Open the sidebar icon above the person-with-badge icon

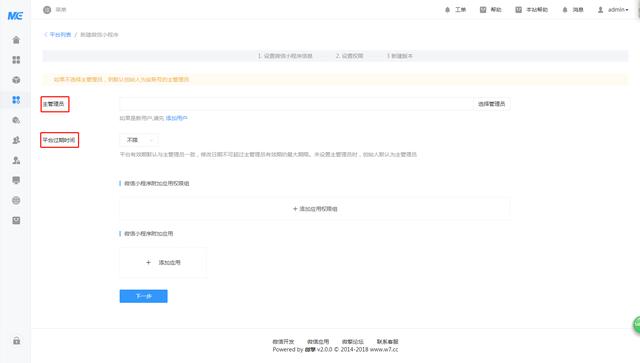point(16,140)
